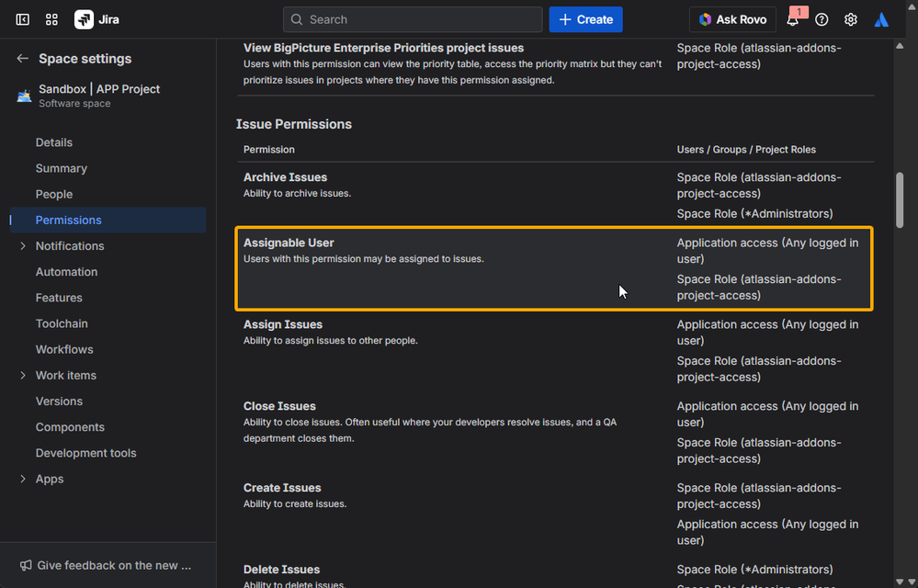Click the Ask Rovo button
Image resolution: width=918 pixels, height=588 pixels.
click(732, 19)
